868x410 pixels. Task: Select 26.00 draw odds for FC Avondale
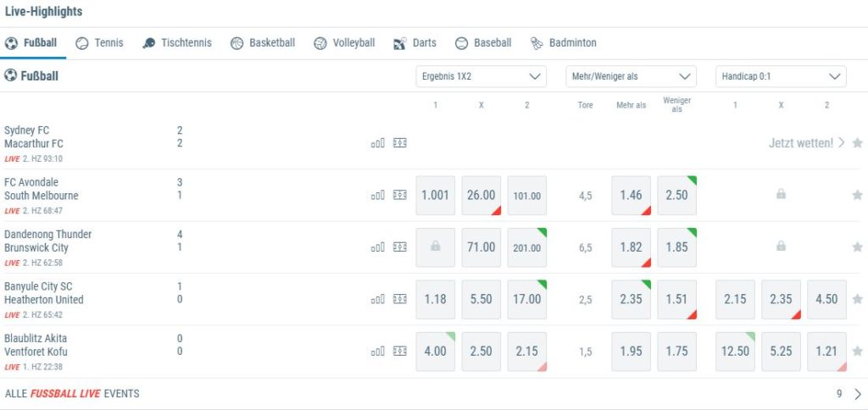coord(481,196)
